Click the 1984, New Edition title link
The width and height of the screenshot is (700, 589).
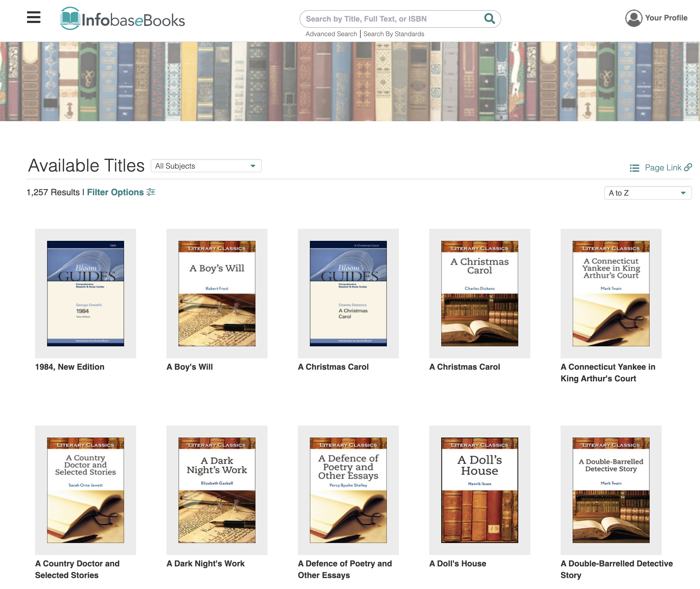pos(70,367)
